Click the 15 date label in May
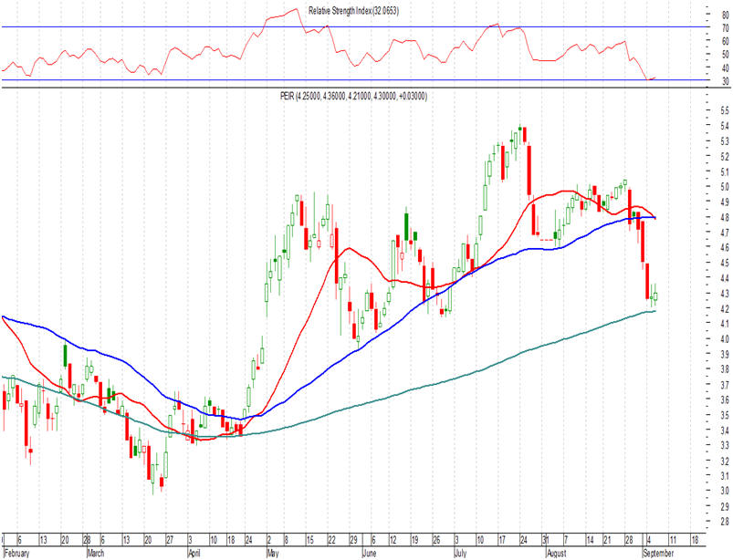 coord(310,540)
